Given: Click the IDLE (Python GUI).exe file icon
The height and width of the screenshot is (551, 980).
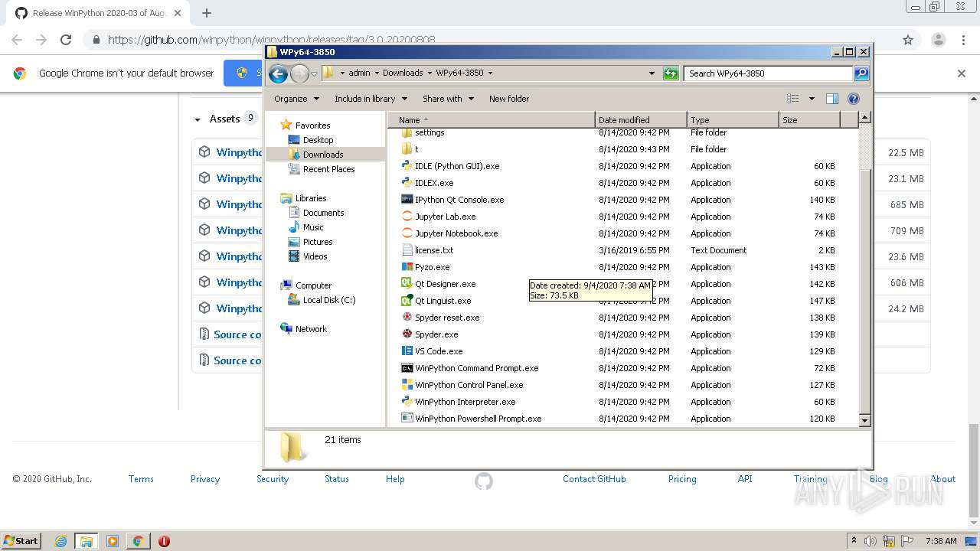Looking at the screenshot, I should click(x=407, y=166).
